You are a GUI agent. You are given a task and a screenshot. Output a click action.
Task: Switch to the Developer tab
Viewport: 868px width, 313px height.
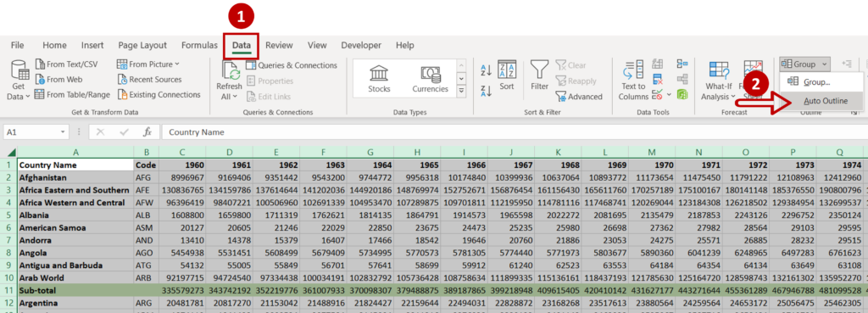coord(361,46)
